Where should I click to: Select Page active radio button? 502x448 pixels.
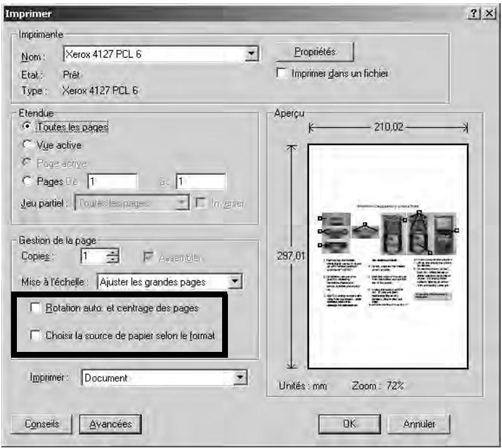27,163
